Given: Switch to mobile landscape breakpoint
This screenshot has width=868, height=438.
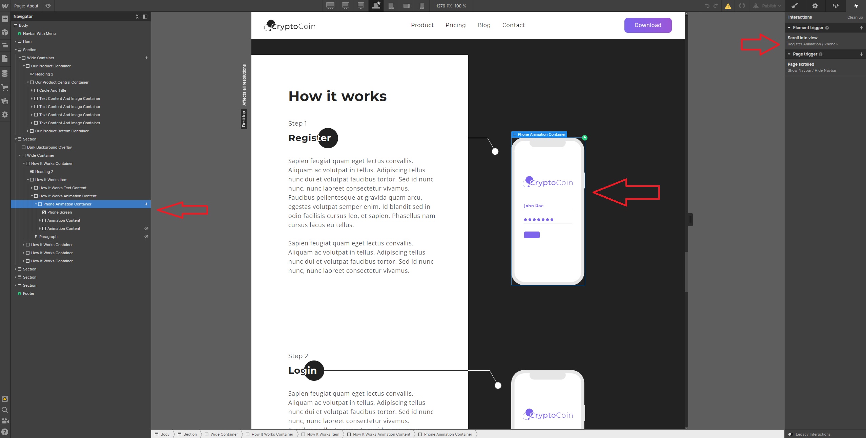Looking at the screenshot, I should click(407, 6).
